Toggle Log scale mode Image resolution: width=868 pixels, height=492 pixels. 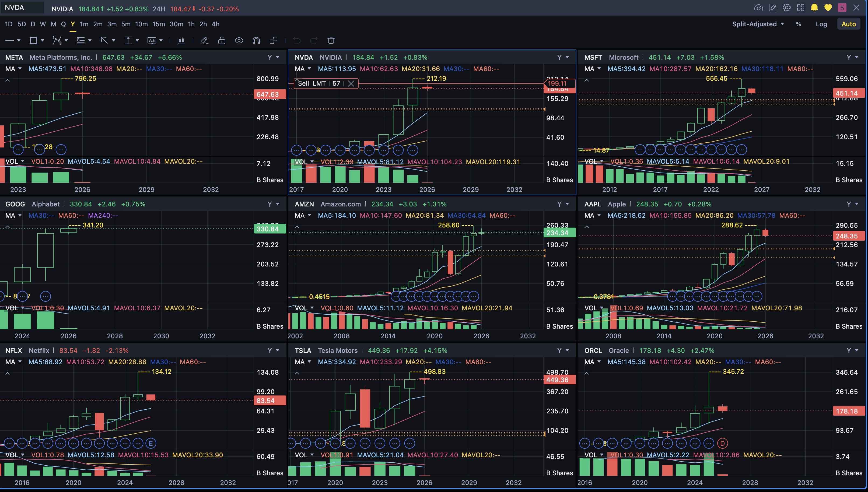821,24
